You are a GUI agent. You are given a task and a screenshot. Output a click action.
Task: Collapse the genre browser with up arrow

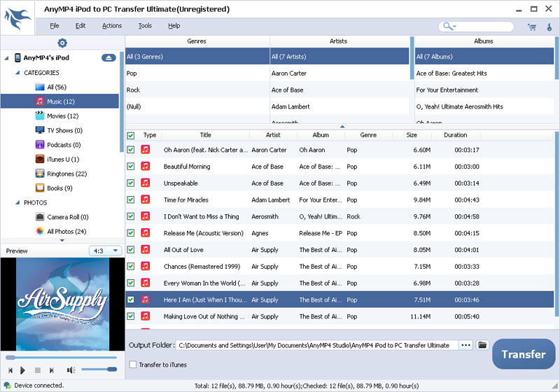[342, 127]
